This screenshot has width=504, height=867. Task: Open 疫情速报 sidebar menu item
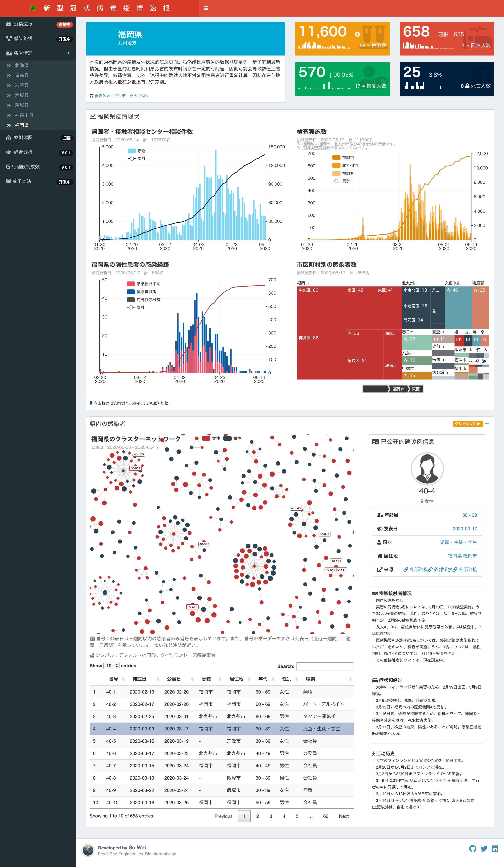click(23, 24)
